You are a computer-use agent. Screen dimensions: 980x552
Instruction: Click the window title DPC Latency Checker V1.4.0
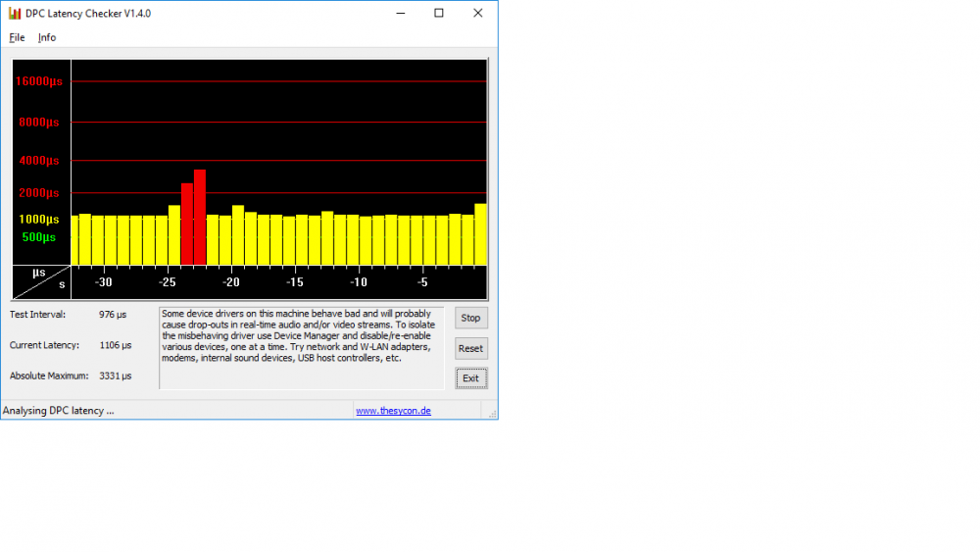click(88, 13)
